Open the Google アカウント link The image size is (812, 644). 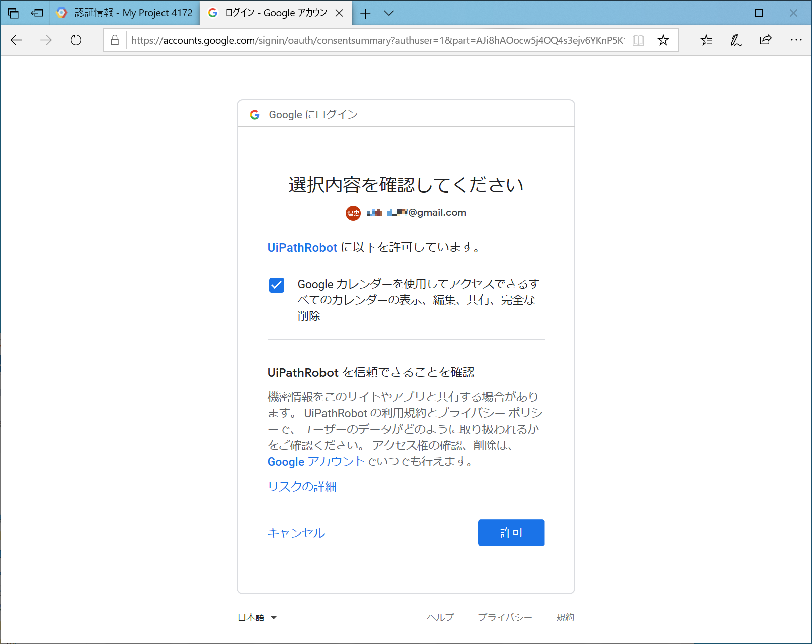pos(316,462)
